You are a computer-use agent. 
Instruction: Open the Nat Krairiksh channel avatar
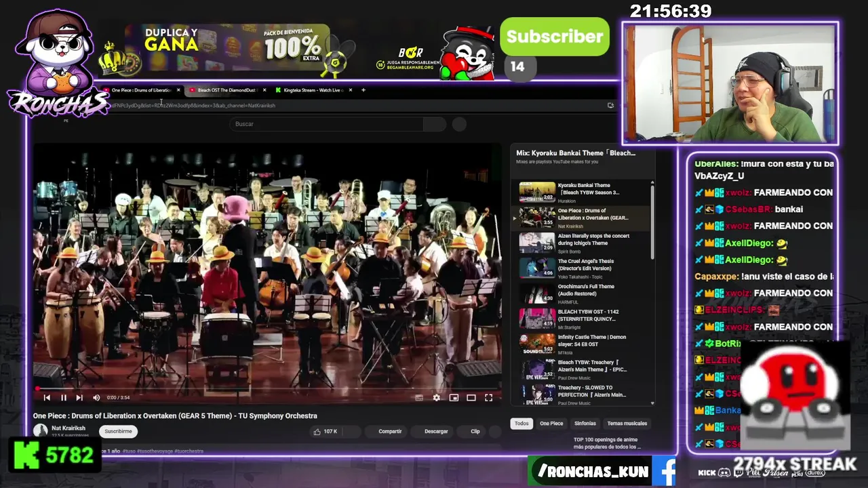(41, 430)
